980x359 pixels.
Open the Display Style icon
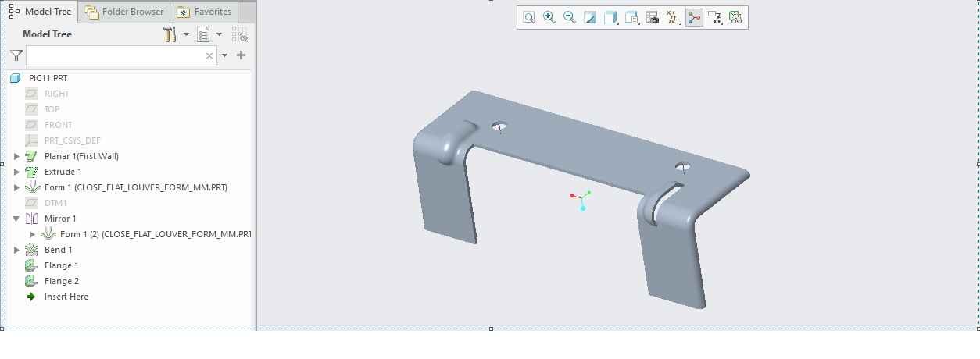pos(611,17)
